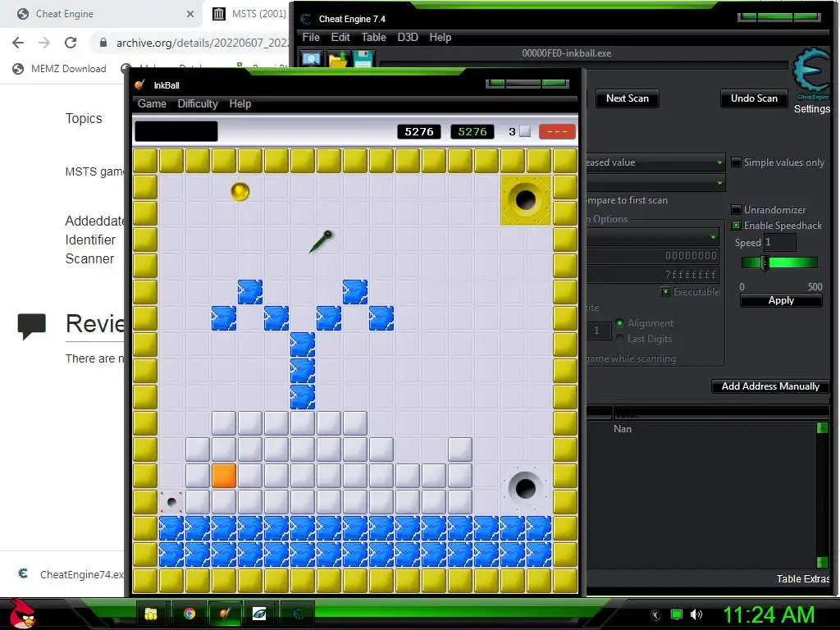Image resolution: width=840 pixels, height=630 pixels.
Task: Open the scan type dropdown showing 'eased value'
Action: pos(655,162)
